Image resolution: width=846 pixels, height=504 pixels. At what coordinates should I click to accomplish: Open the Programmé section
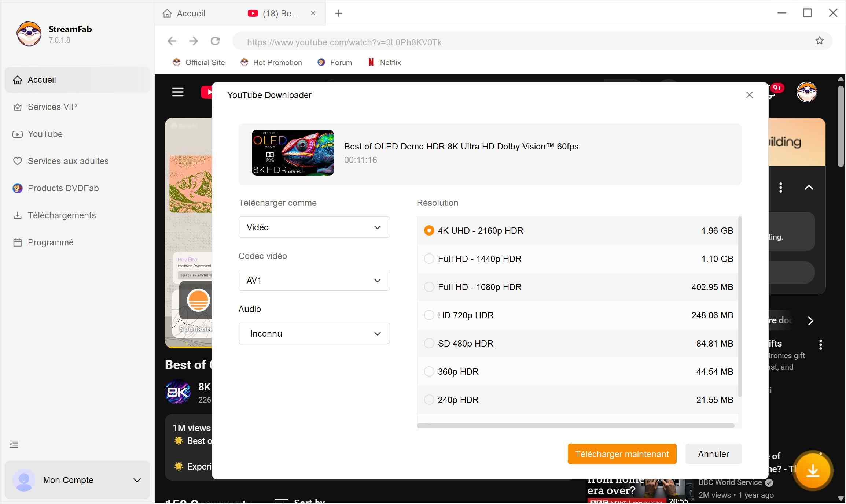point(51,242)
